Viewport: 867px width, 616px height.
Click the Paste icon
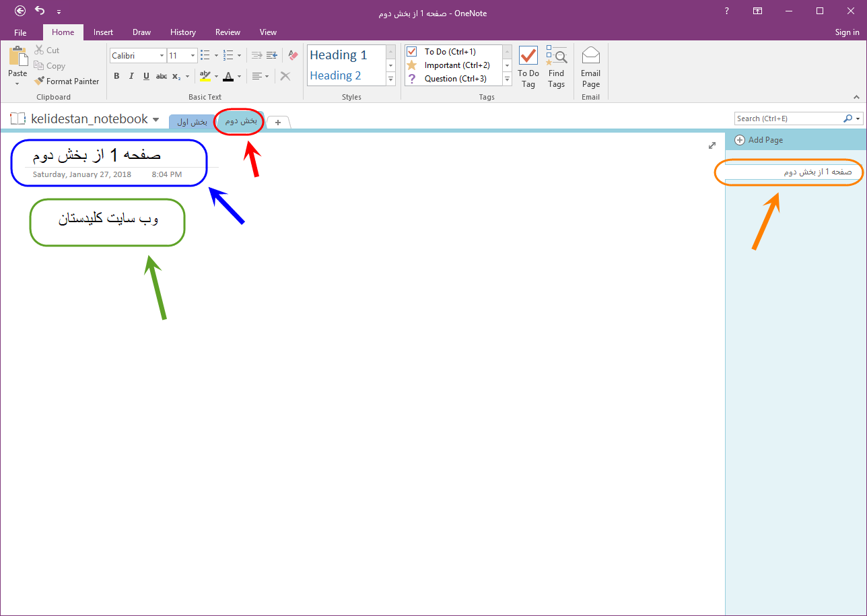tap(18, 56)
